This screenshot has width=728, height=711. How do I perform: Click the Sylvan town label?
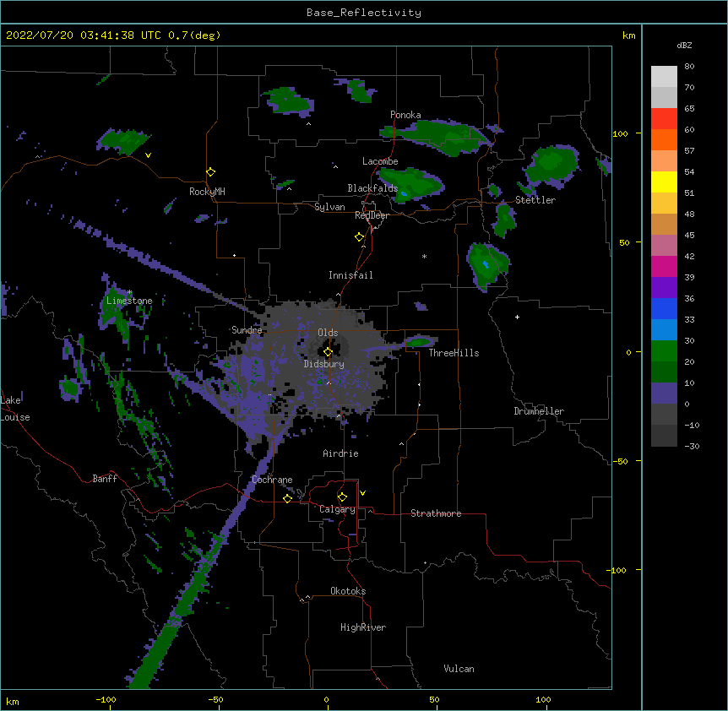click(x=329, y=207)
